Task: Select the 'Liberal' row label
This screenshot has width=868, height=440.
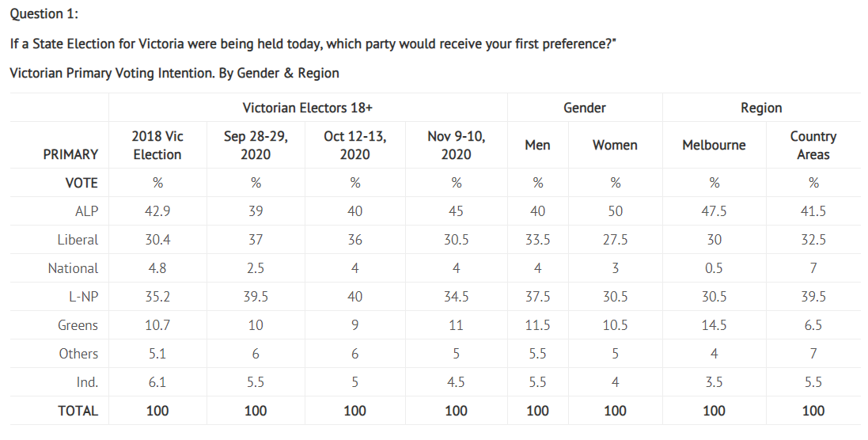Action: 78,240
